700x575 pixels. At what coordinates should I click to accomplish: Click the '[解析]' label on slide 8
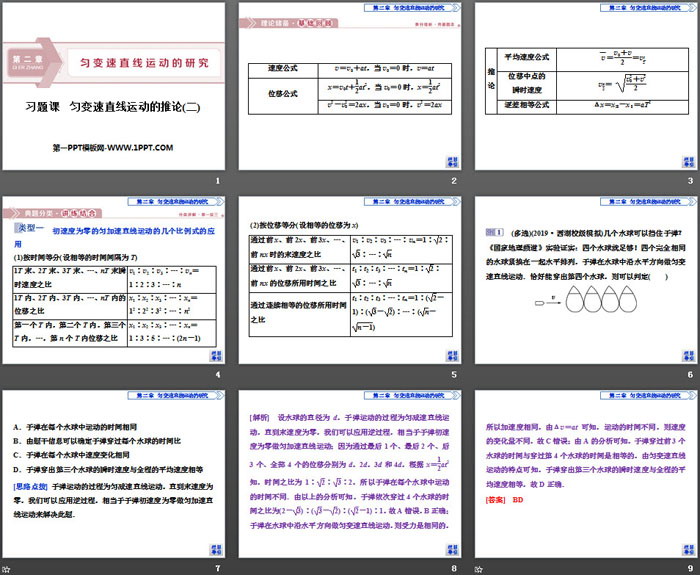click(x=259, y=418)
